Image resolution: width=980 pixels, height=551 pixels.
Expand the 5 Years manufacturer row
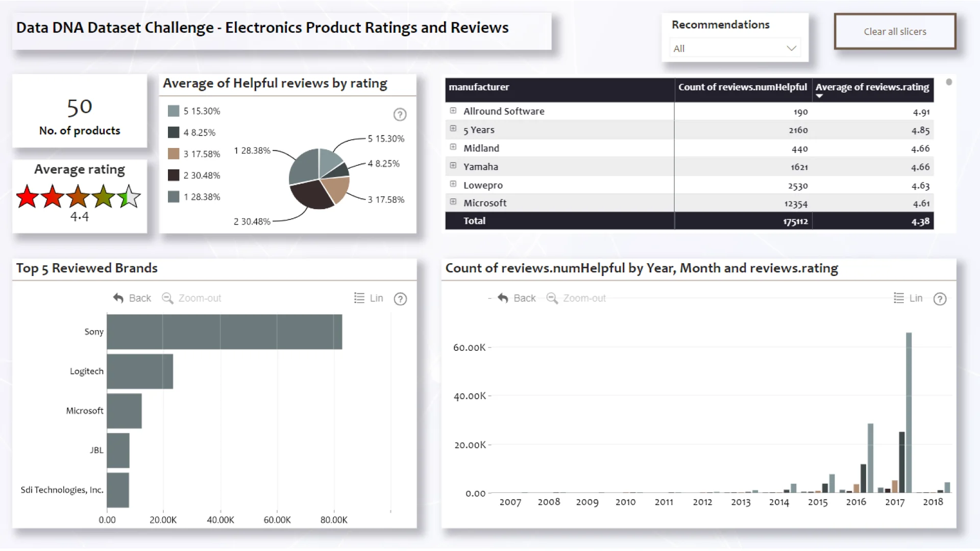tap(453, 129)
